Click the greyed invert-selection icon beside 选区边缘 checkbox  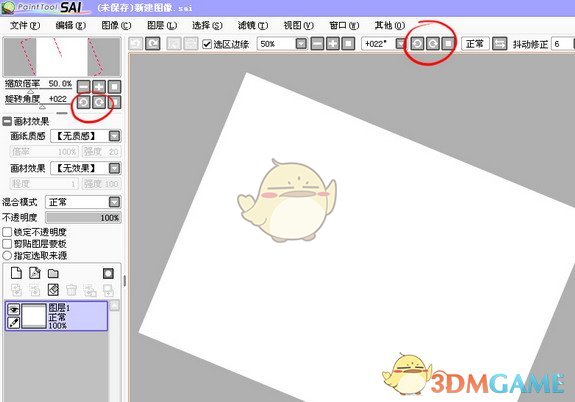tap(191, 44)
